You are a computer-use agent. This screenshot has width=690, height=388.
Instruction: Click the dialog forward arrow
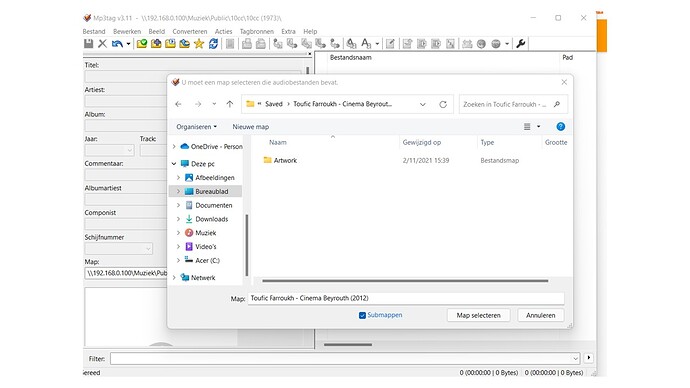(x=198, y=104)
